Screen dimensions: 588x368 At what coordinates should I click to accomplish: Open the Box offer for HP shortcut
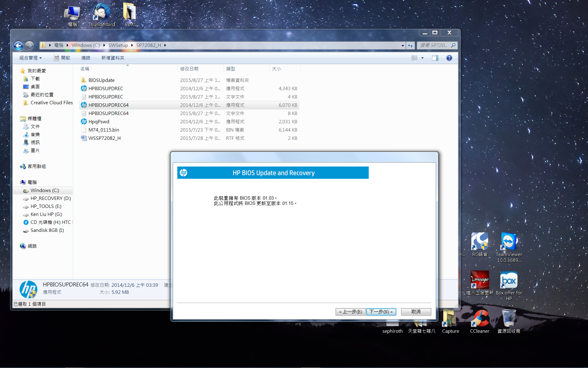pos(509,286)
